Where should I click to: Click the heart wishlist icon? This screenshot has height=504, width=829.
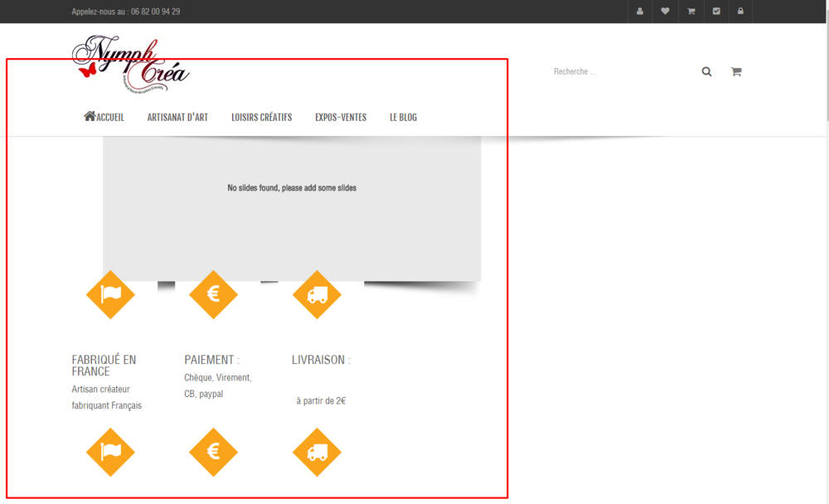click(x=665, y=11)
